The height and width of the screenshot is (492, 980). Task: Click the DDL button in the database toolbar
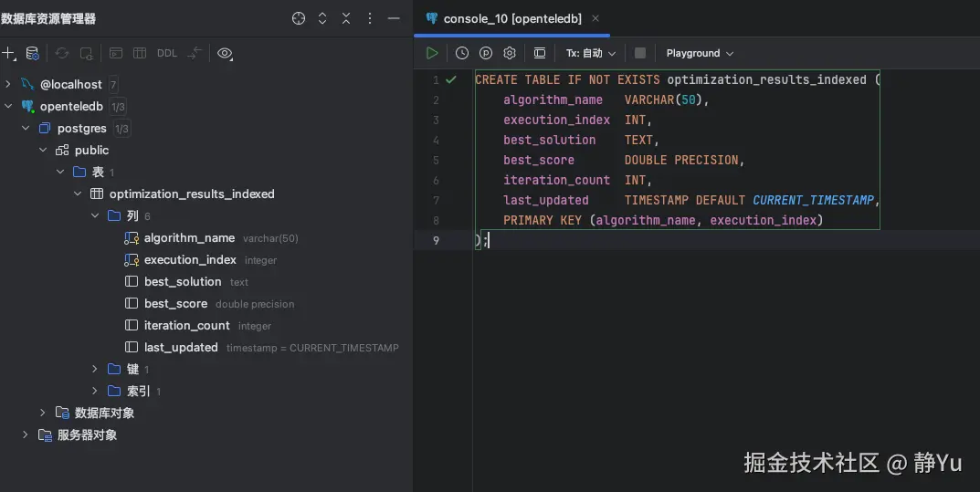[x=167, y=53]
